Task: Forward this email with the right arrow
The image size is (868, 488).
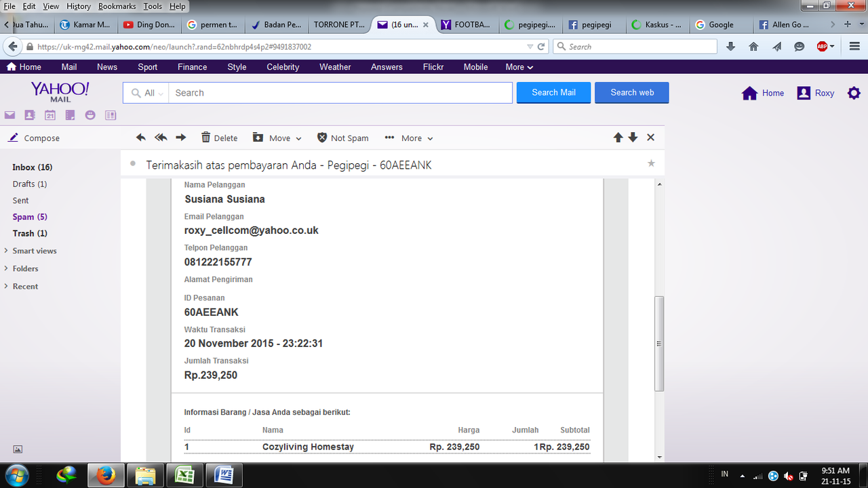Action: click(181, 138)
